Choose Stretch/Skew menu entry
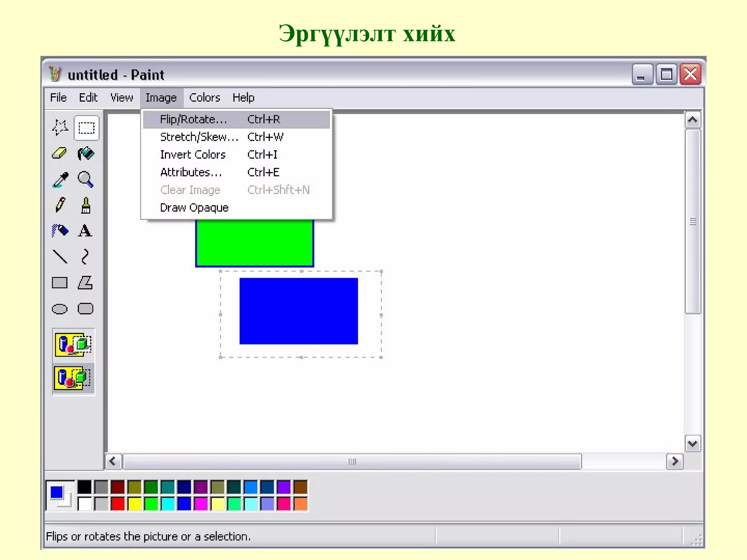 236,137
